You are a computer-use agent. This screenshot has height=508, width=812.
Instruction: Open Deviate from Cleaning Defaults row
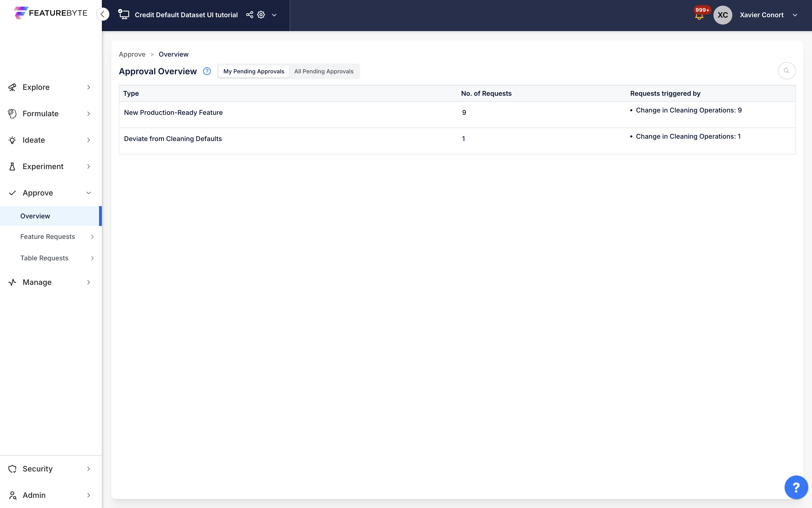173,139
